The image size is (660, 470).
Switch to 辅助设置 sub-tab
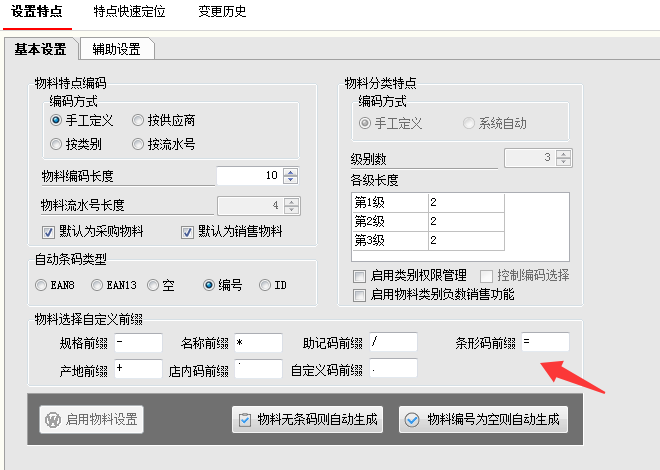[116, 49]
